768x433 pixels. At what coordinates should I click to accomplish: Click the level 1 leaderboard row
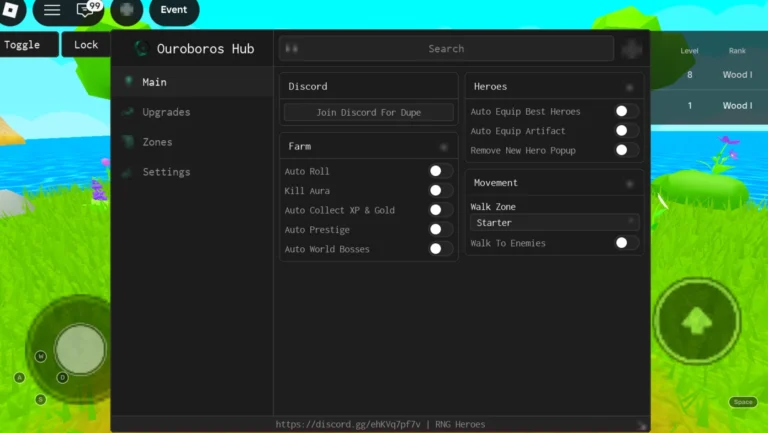(709, 105)
